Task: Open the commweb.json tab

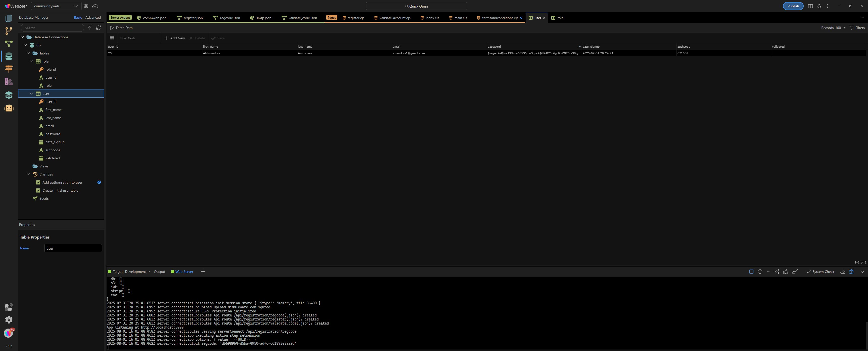Action: [x=152, y=18]
